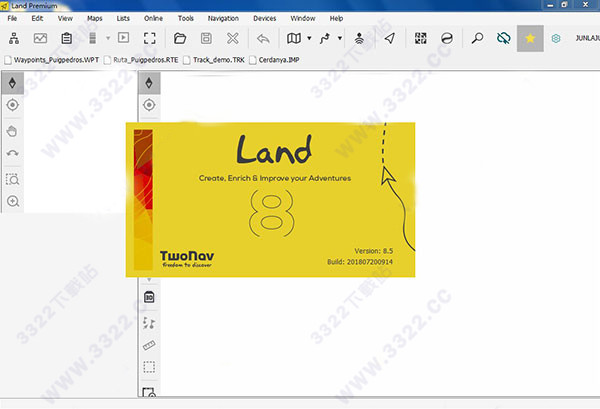The image size is (600, 409).
Task: Click the cloud sync disabled icon
Action: pyautogui.click(x=504, y=38)
